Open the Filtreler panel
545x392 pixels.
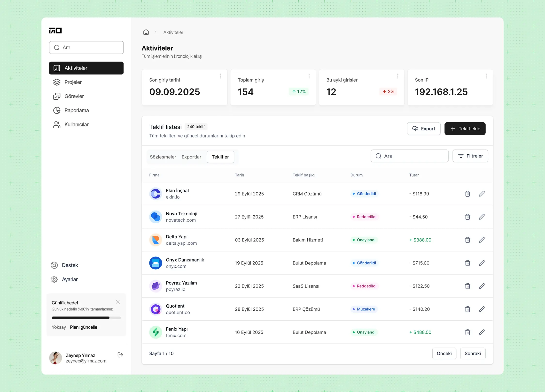[x=470, y=156]
